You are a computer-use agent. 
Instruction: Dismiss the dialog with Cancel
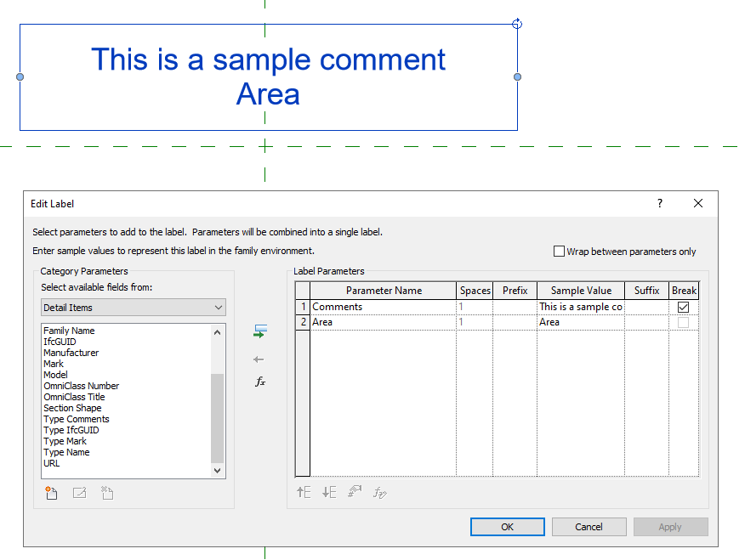[x=589, y=526]
